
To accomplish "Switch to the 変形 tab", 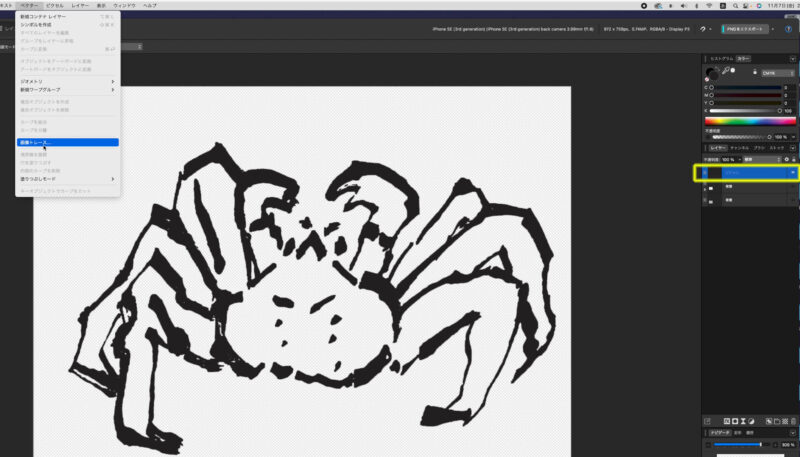I will [739, 433].
